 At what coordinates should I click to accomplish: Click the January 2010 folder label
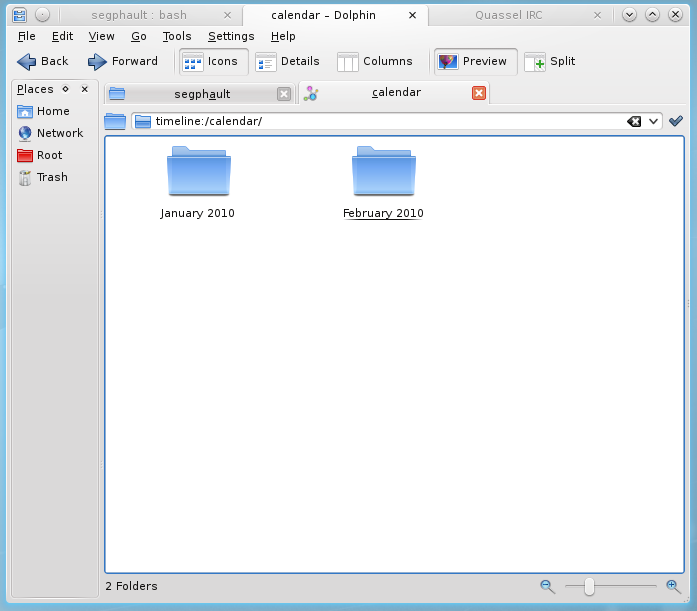[x=197, y=213]
